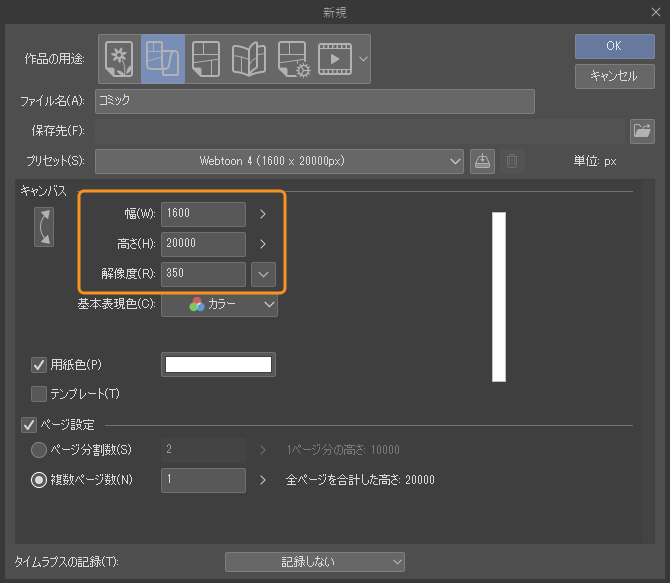Pick the white paper color swatch
The height and width of the screenshot is (583, 670).
218,365
